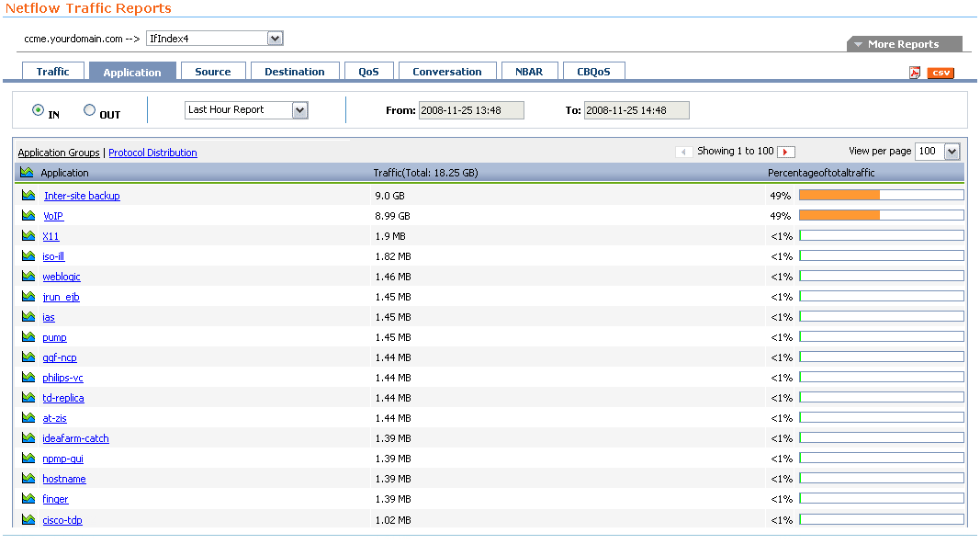Go to the previous page of results

point(683,152)
